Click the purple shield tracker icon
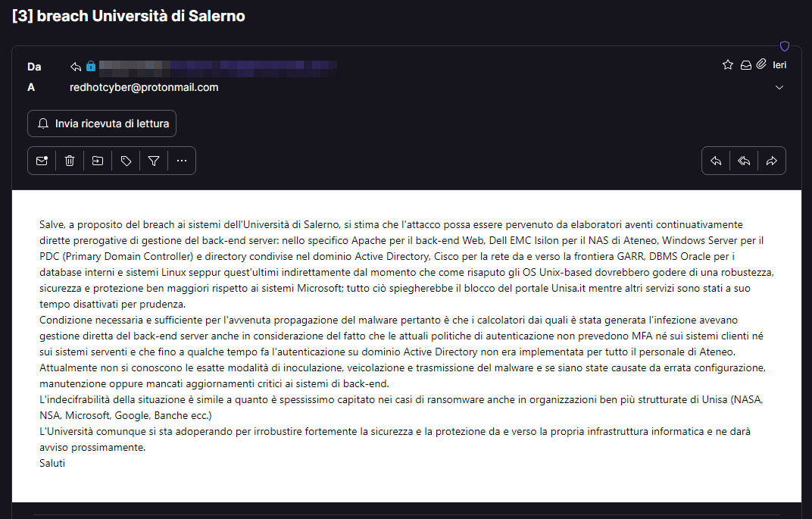This screenshot has height=519, width=812. (785, 46)
